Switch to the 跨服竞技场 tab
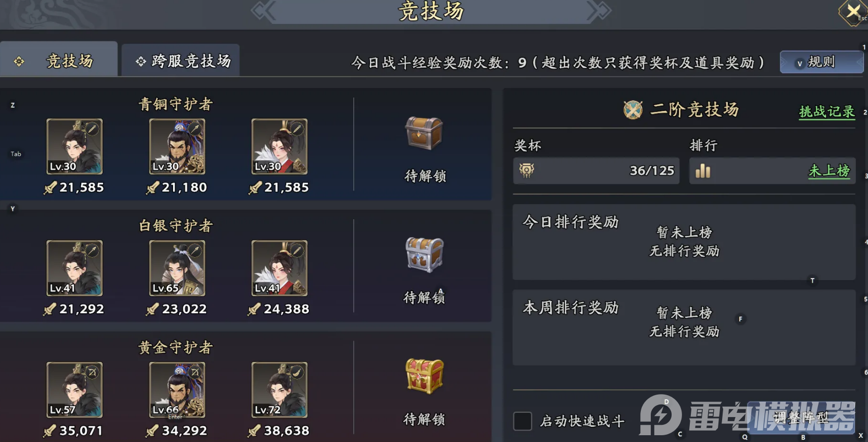This screenshot has height=442, width=868. pyautogui.click(x=181, y=61)
